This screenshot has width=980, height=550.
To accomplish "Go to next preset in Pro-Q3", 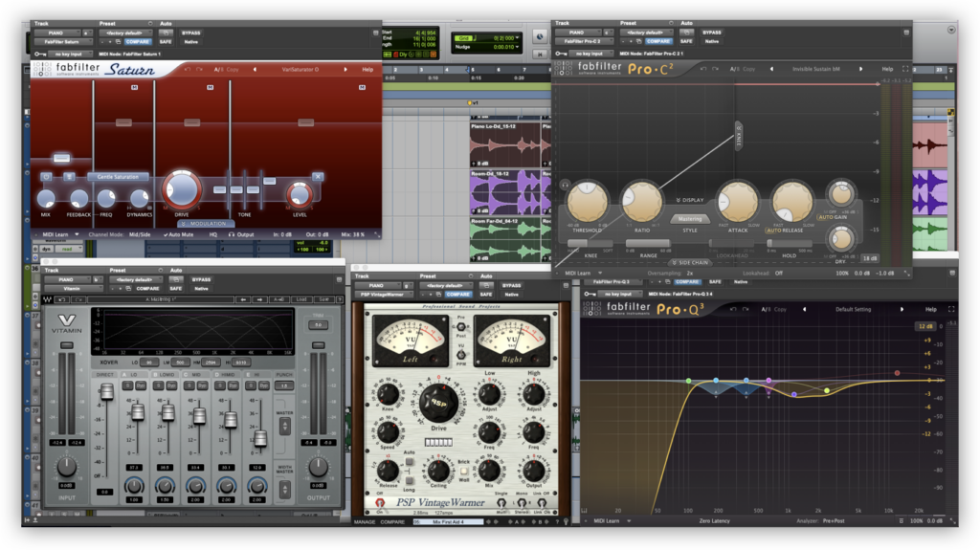I will click(902, 309).
